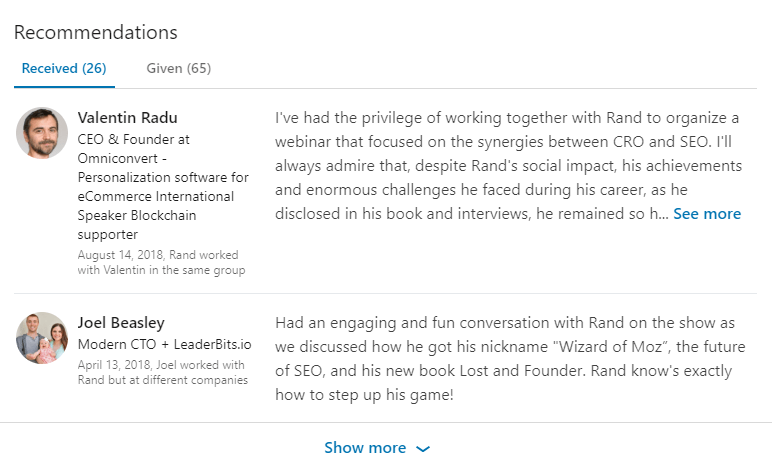Click Valentin Radu's recommendation text
This screenshot has height=466, width=772.
coord(509,166)
